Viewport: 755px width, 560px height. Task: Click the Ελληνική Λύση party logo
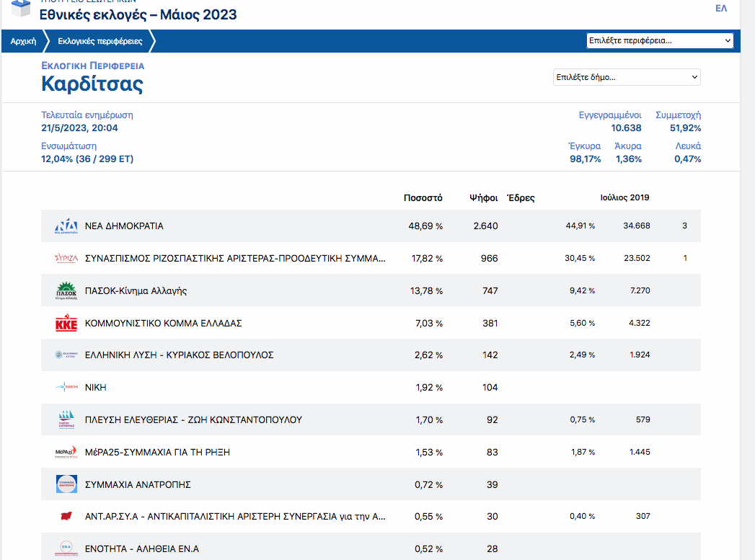coord(66,355)
